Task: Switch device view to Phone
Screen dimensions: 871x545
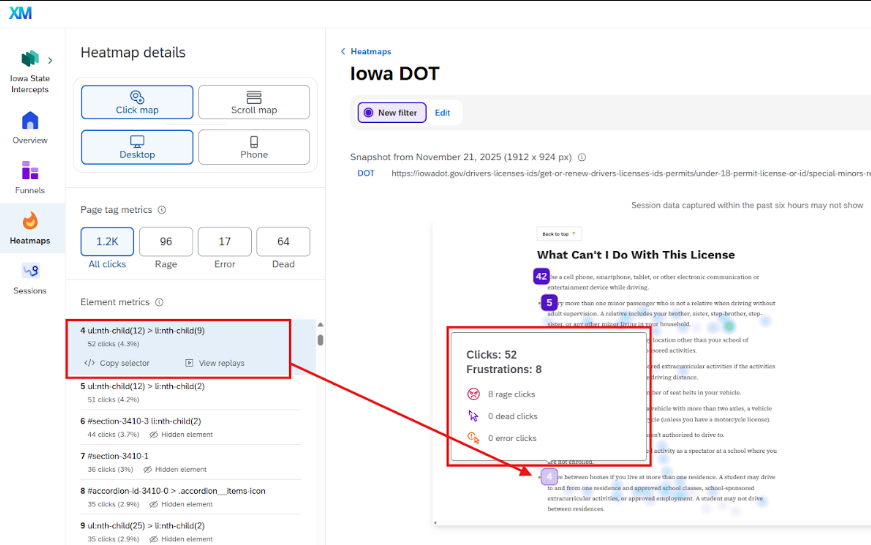Action: pos(254,147)
